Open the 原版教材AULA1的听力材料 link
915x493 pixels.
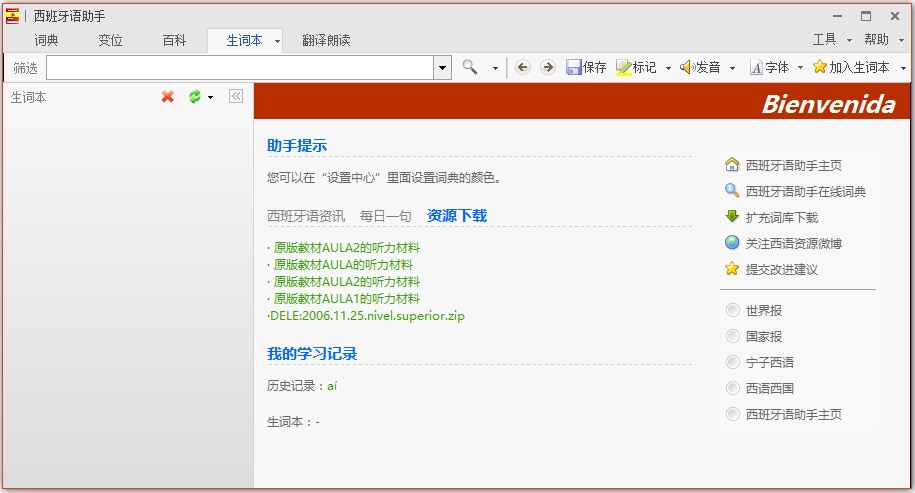(x=346, y=299)
